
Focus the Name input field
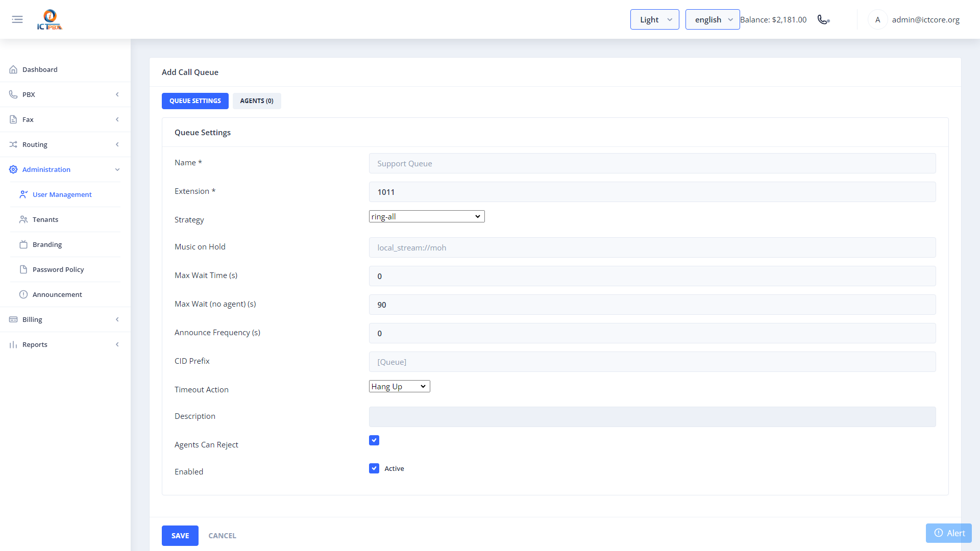pos(652,163)
